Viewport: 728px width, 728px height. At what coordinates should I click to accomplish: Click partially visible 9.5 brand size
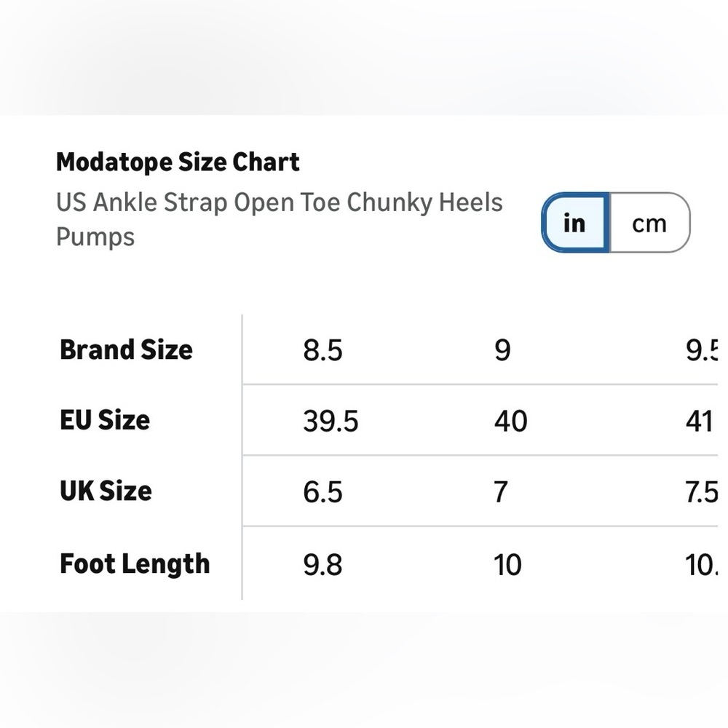[x=702, y=350]
